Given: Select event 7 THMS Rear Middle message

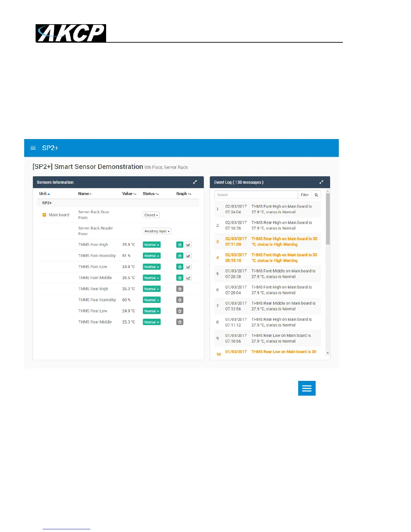Looking at the screenshot, I should tap(268, 306).
